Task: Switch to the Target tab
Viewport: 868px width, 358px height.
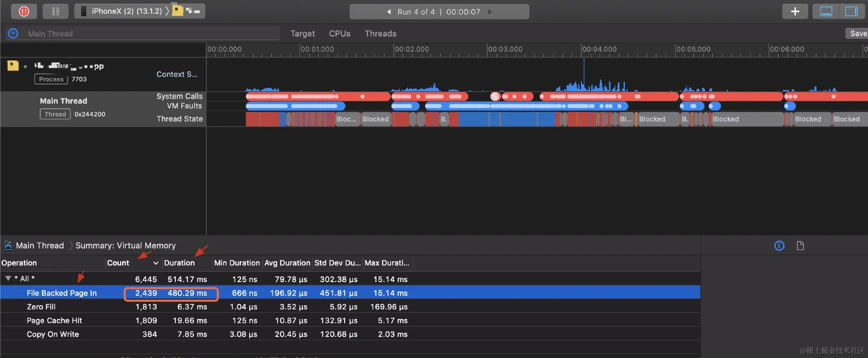Action: pos(302,34)
